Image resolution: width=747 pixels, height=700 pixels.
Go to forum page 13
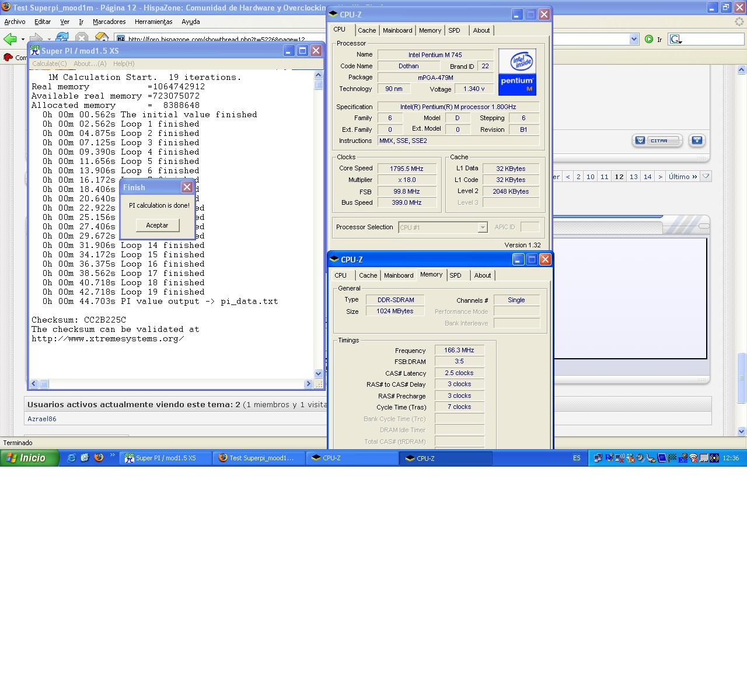tap(633, 177)
